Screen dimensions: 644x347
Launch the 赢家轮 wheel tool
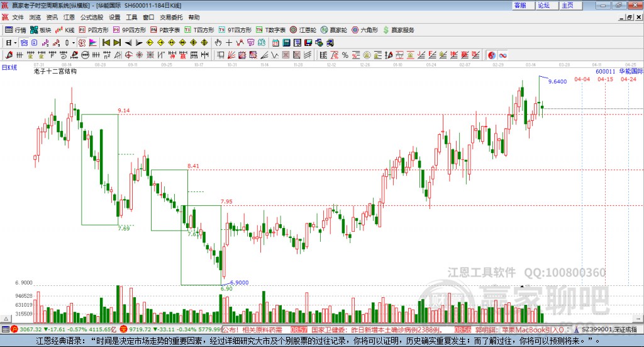334,30
